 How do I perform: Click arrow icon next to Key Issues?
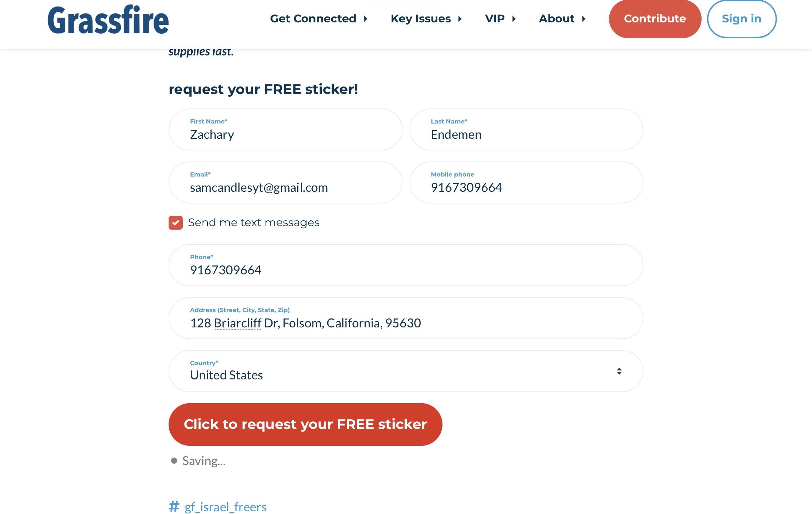pyautogui.click(x=460, y=19)
